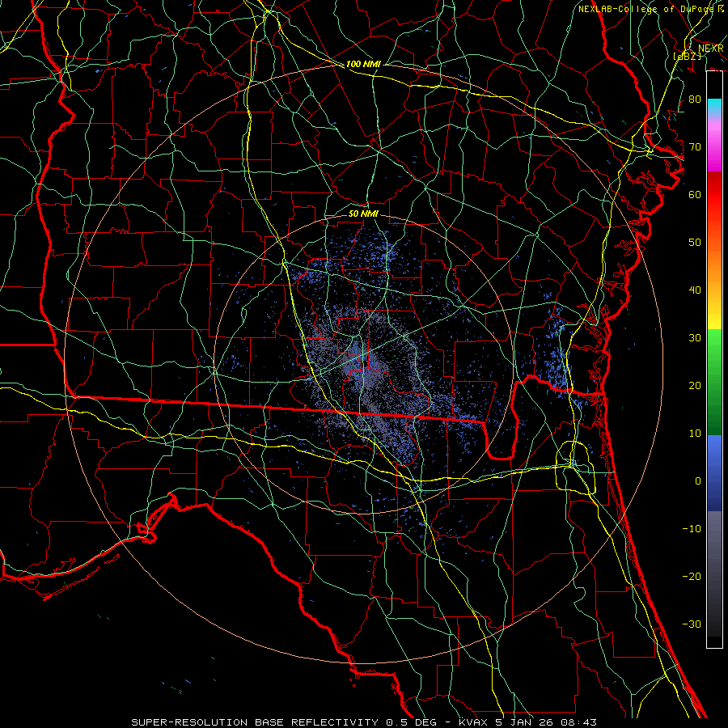Click the 0 value on dBZ scale
Viewport: 728px width, 728px height.
coord(698,481)
